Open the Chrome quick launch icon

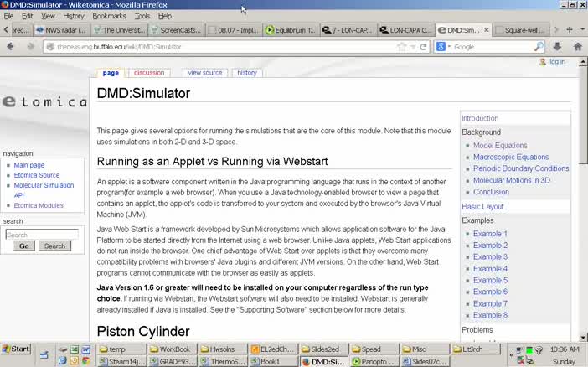(86, 360)
